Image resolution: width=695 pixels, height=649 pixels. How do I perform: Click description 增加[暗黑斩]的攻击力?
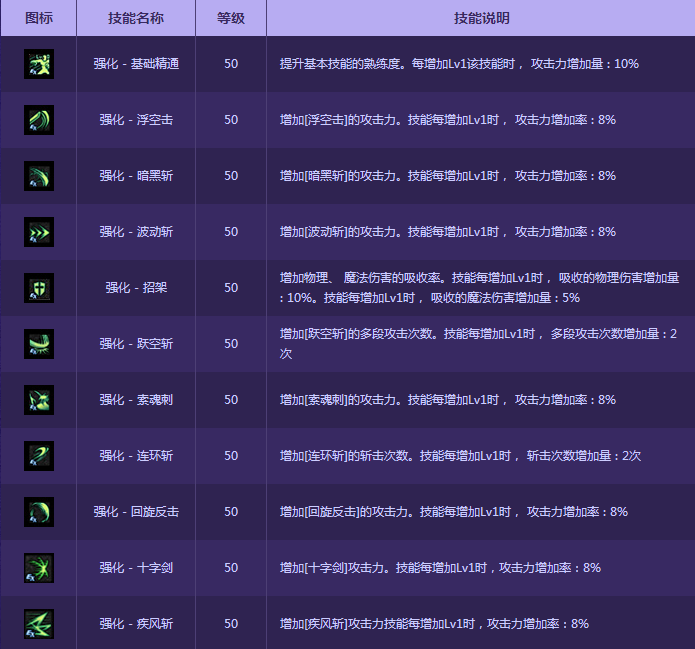pyautogui.click(x=448, y=176)
